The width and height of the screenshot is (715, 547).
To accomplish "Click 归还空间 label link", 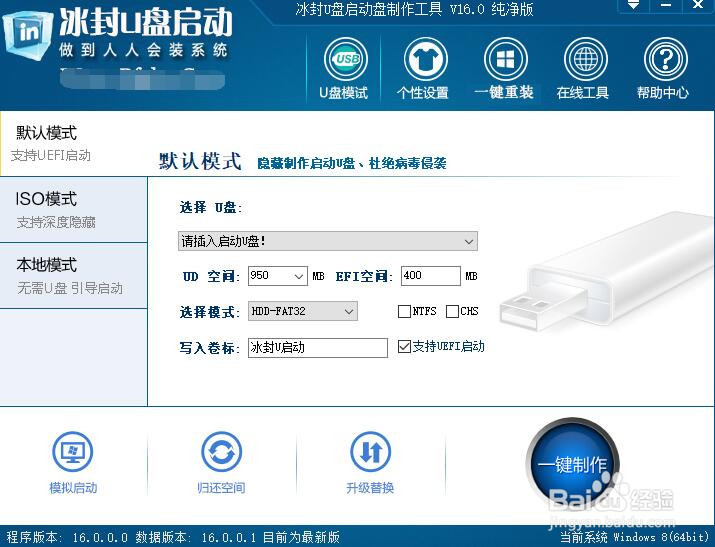I will (x=222, y=488).
